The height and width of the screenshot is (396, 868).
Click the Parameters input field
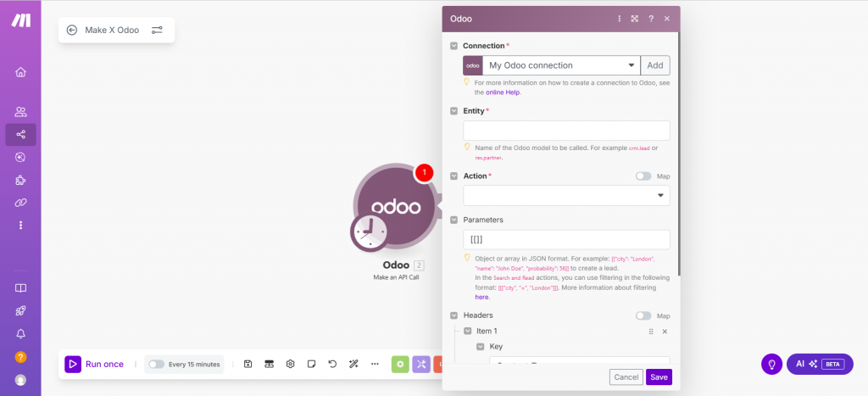[566, 240]
